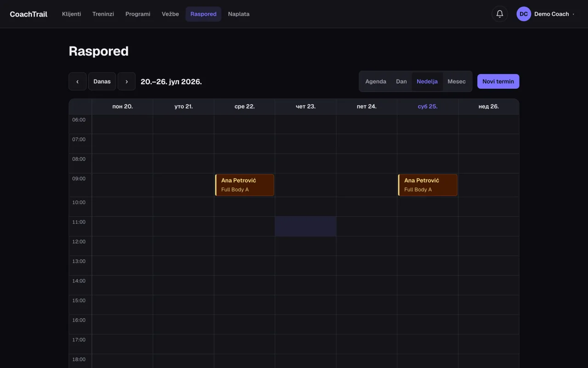
Task: Click the Raspored page heading
Action: 99,51
